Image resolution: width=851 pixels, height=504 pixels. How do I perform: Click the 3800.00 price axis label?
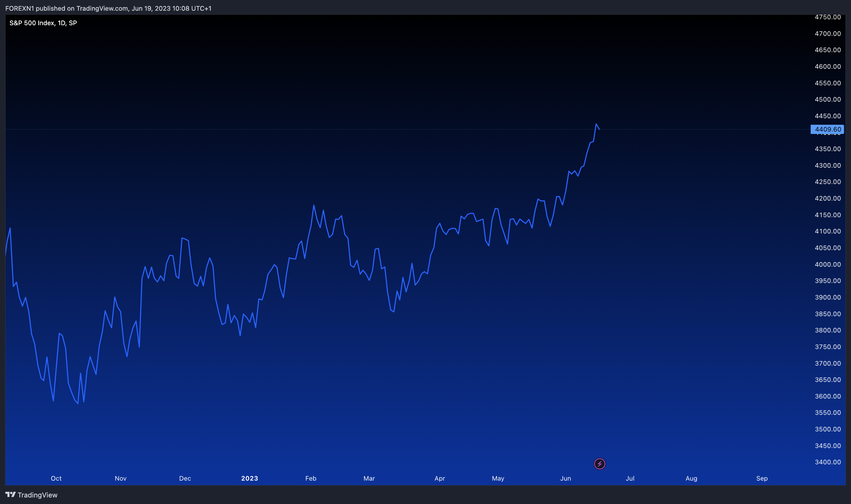pyautogui.click(x=828, y=330)
